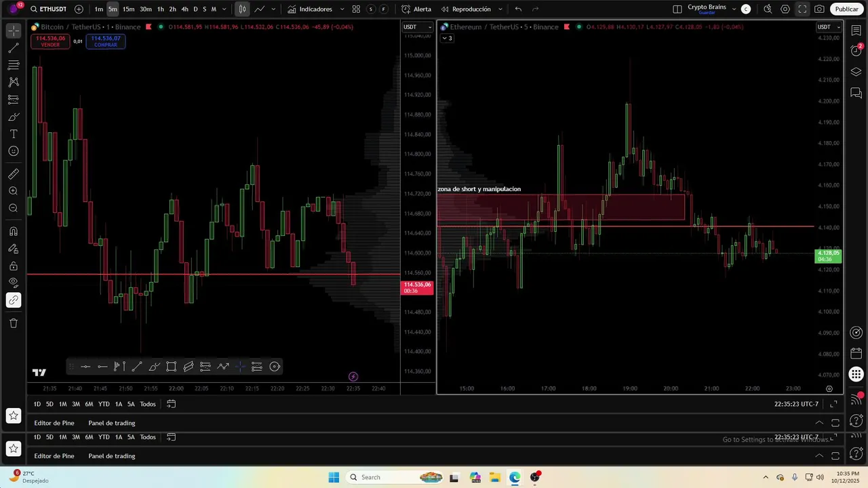Open the layout setup split-screen icon

(x=677, y=9)
